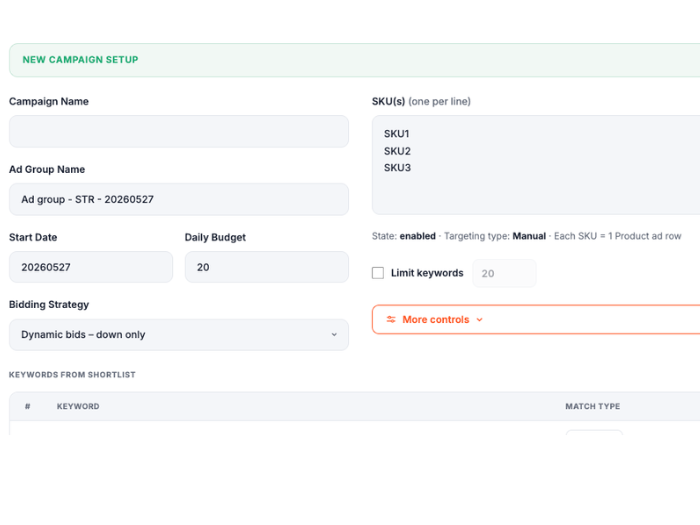Click the Start Date field showing 20260527

tap(91, 267)
